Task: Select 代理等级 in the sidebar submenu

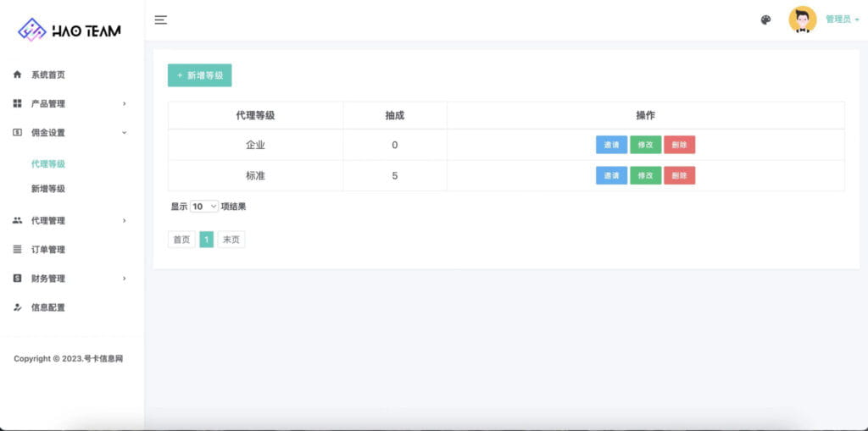Action: click(x=48, y=163)
